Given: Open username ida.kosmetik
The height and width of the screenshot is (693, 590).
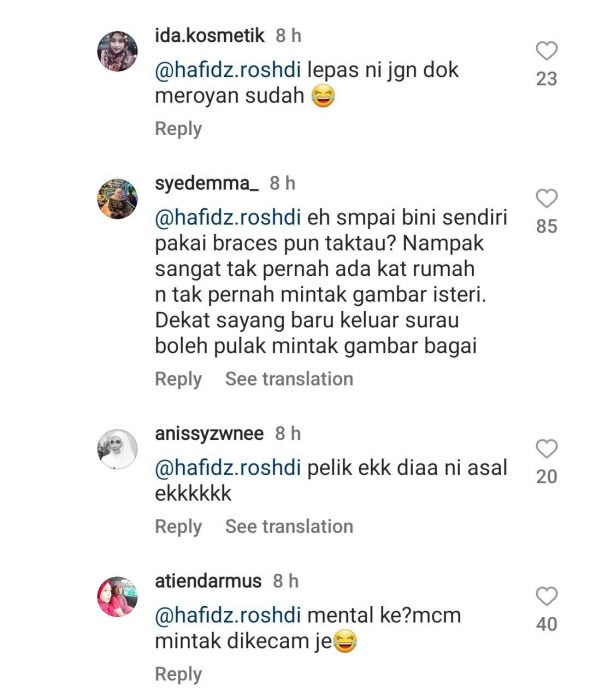Looking at the screenshot, I should click(209, 35).
